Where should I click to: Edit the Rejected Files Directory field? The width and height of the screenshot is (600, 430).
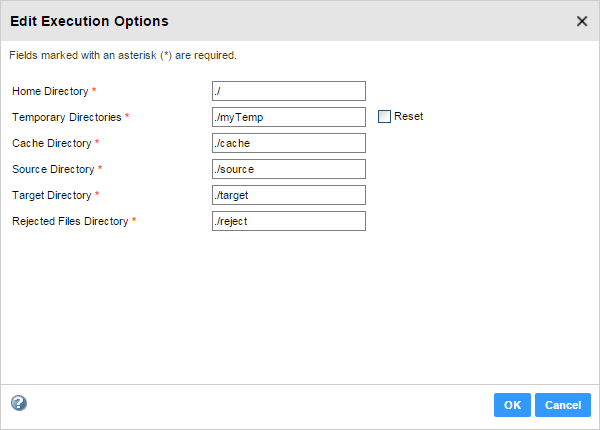289,221
